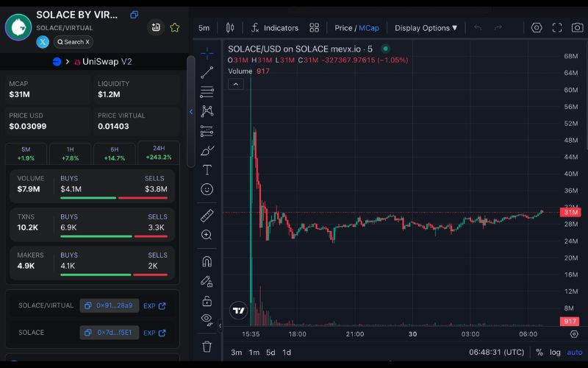Image resolution: width=588 pixels, height=368 pixels.
Task: Click the Search X button
Action: (x=73, y=42)
